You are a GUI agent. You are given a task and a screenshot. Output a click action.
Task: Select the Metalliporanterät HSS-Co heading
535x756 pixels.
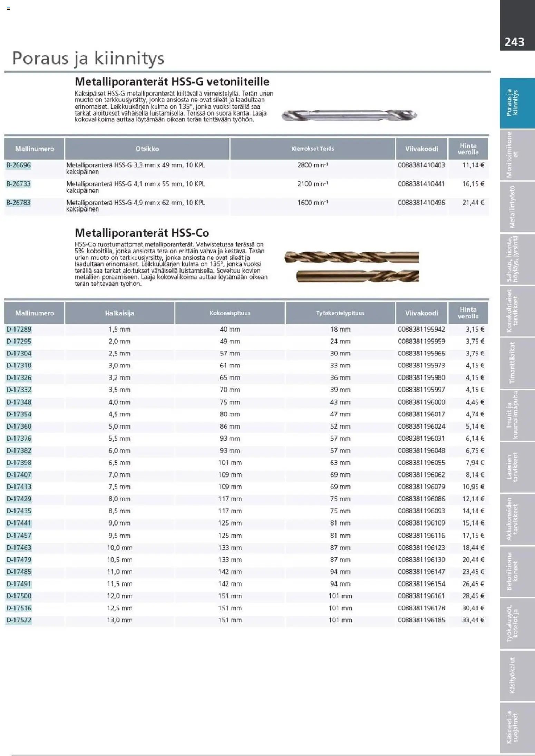[142, 233]
